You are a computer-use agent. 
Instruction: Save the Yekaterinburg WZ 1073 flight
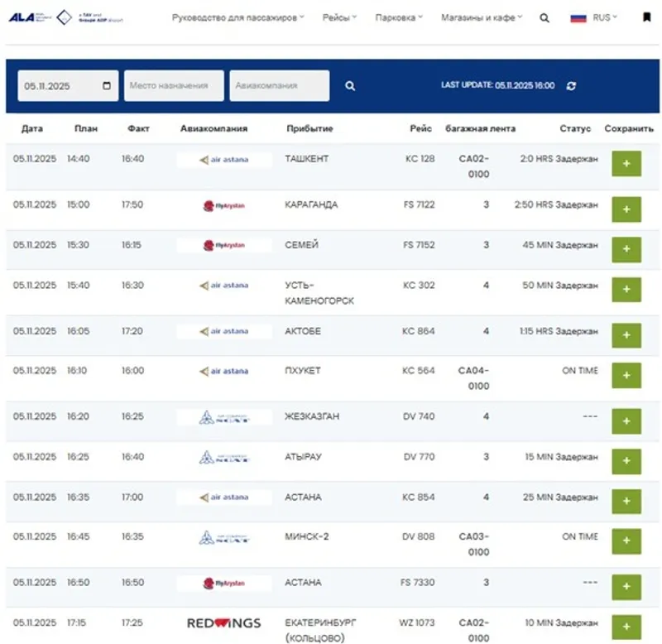point(626,627)
